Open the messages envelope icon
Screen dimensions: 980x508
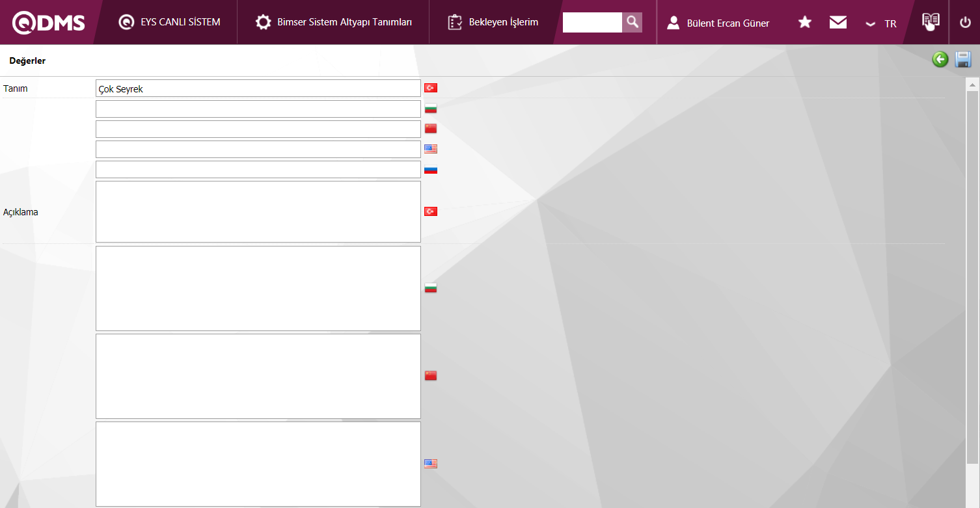click(838, 23)
